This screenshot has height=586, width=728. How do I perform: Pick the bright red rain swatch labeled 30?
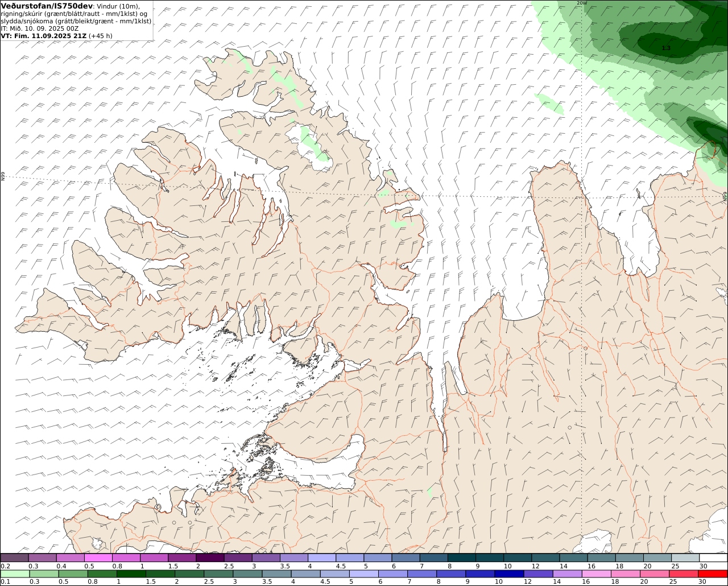tap(713, 573)
